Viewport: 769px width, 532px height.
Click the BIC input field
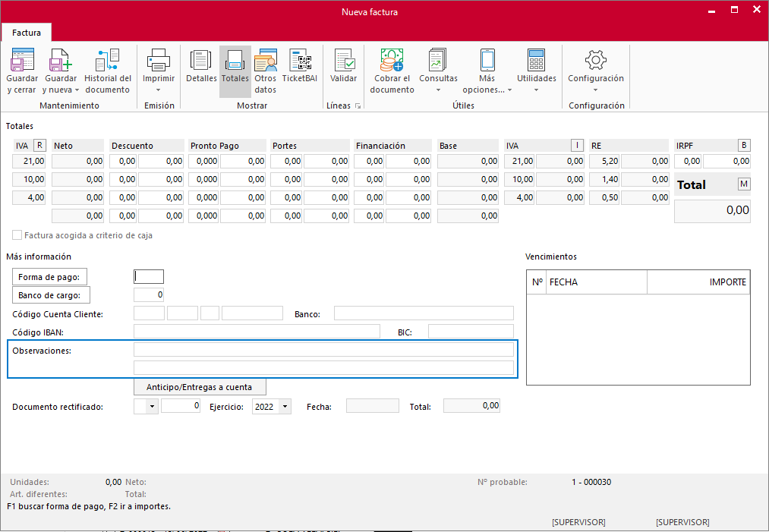pyautogui.click(x=471, y=332)
